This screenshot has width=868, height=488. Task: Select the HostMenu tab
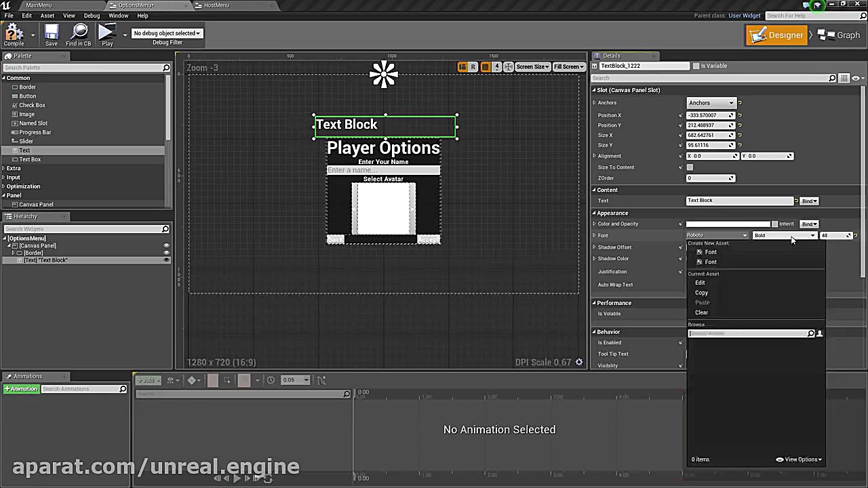tap(217, 5)
